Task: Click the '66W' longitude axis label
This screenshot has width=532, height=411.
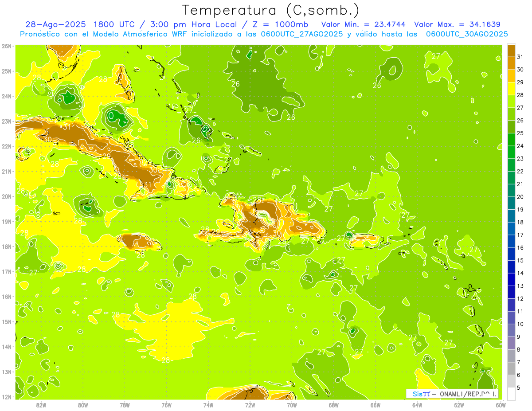Action: point(376,405)
